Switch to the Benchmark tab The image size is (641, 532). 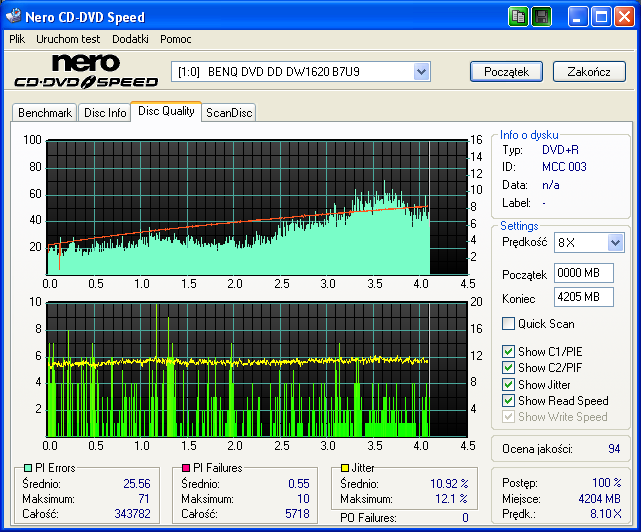click(45, 113)
